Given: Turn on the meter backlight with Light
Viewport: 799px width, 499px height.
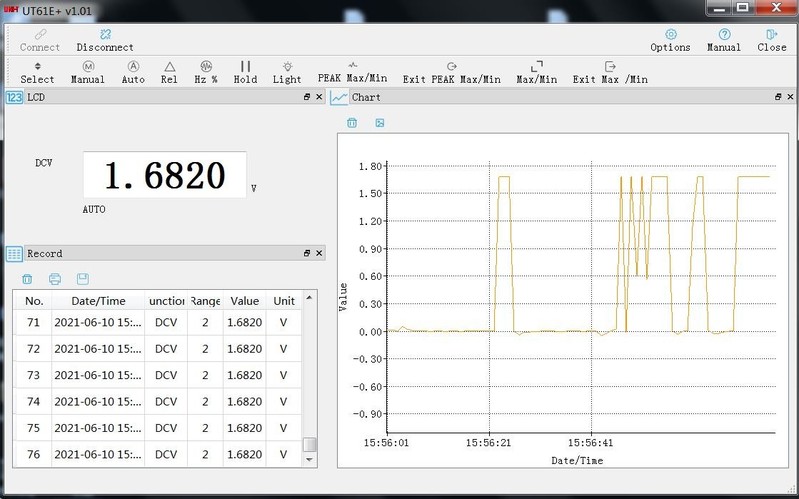Looking at the screenshot, I should tap(287, 72).
